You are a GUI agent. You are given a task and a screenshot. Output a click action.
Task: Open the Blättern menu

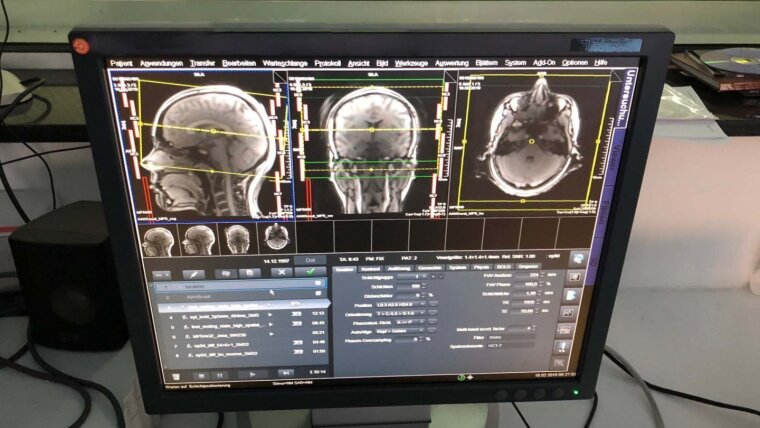tap(486, 63)
